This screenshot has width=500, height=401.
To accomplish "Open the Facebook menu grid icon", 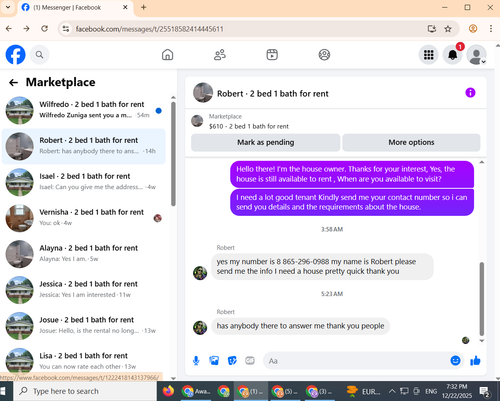I will click(429, 55).
